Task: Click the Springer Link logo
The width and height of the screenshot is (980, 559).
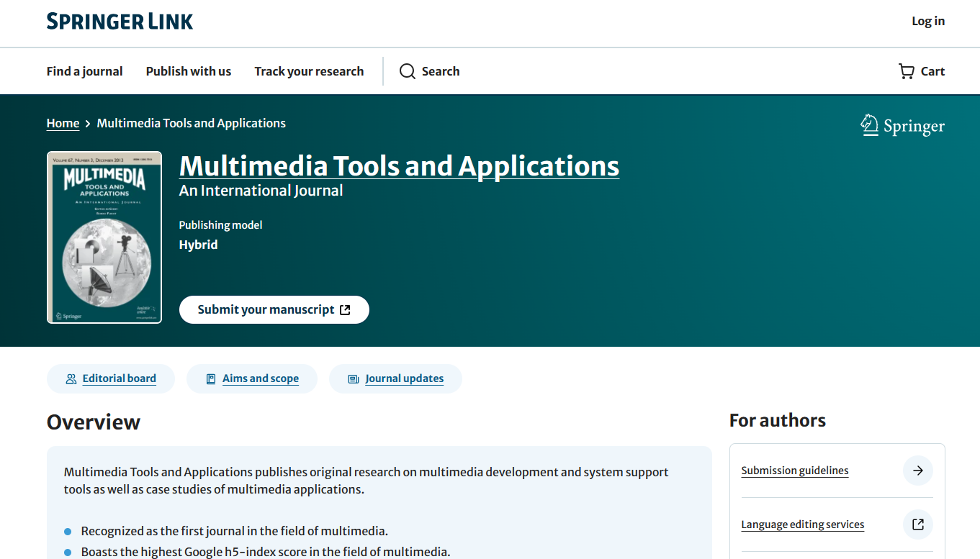Action: pyautogui.click(x=120, y=21)
